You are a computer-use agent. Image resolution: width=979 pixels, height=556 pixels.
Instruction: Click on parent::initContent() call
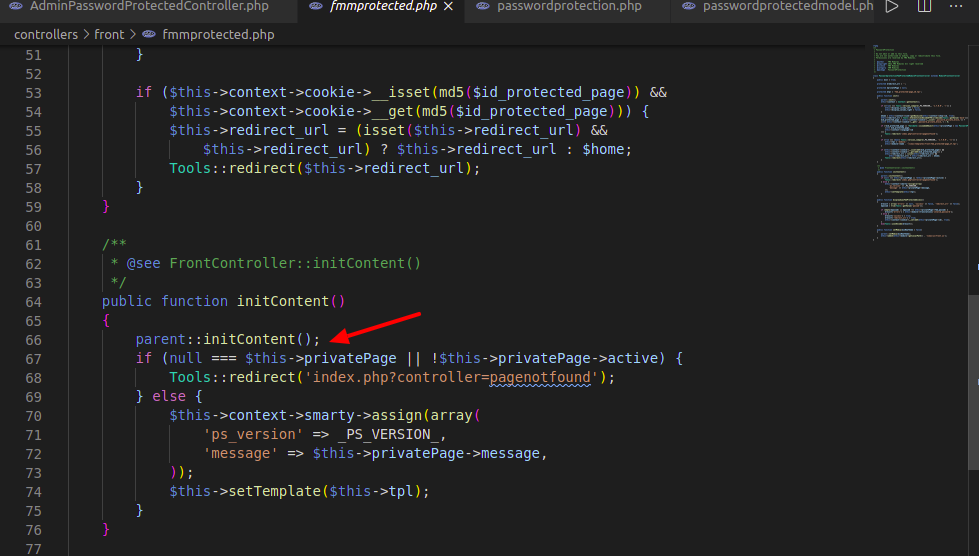(227, 339)
